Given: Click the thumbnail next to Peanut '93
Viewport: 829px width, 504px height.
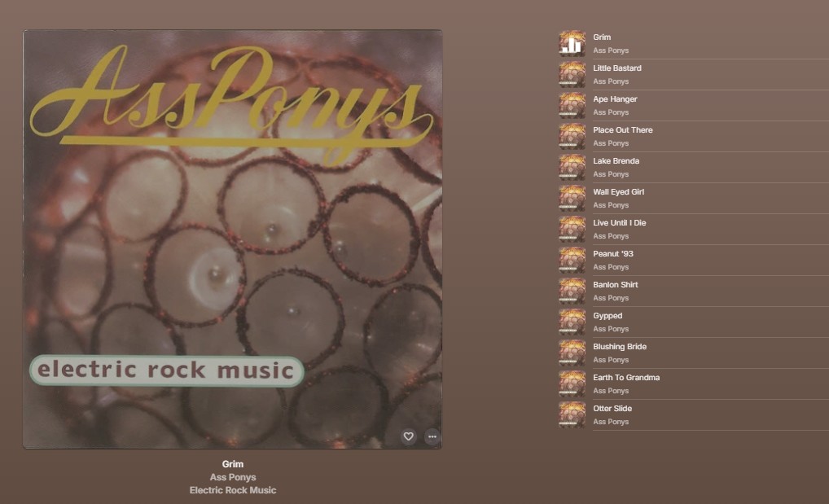Looking at the screenshot, I should click(572, 261).
